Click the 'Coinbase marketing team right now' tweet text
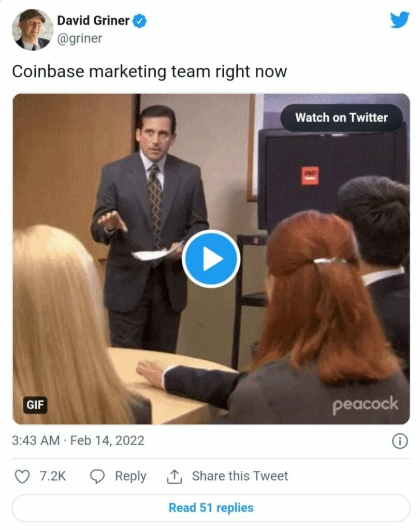The image size is (420, 530). point(149,71)
